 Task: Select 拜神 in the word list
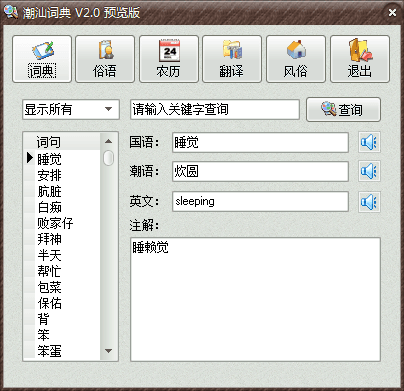[67, 239]
